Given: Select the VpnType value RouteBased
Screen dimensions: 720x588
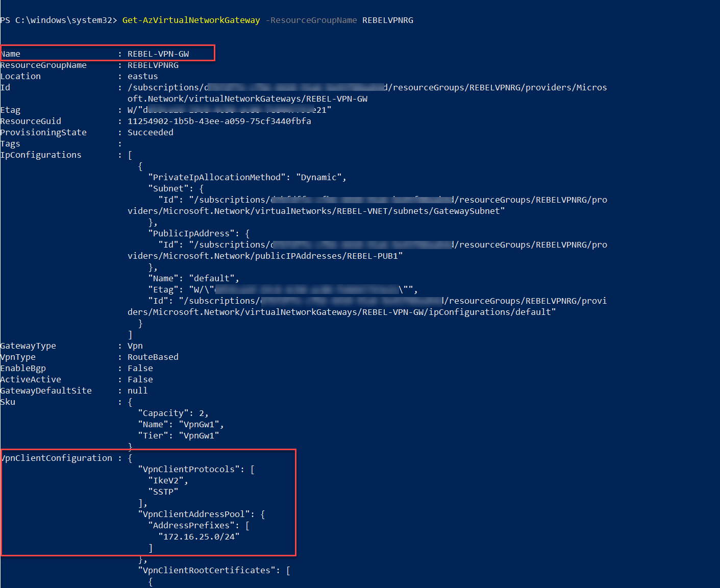Looking at the screenshot, I should [153, 357].
